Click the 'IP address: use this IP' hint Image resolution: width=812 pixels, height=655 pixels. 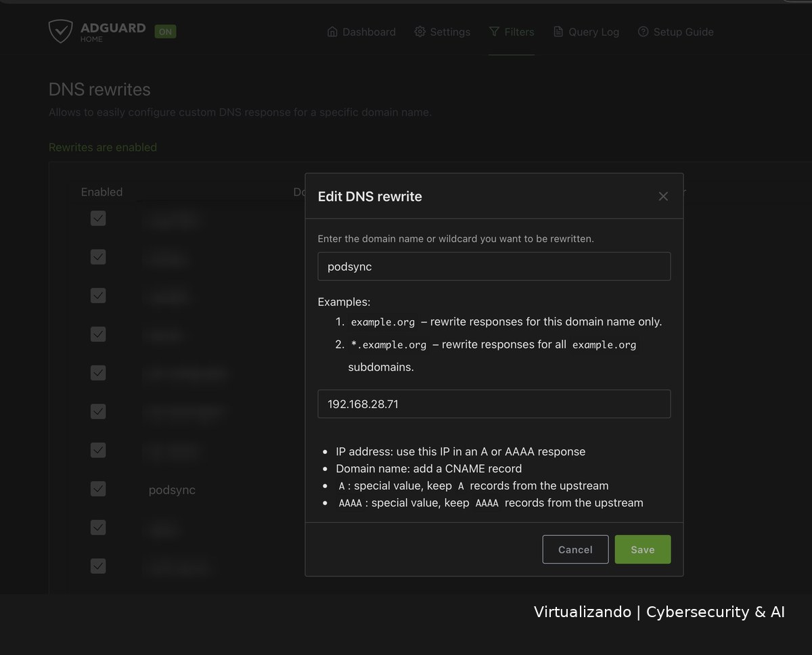point(461,451)
